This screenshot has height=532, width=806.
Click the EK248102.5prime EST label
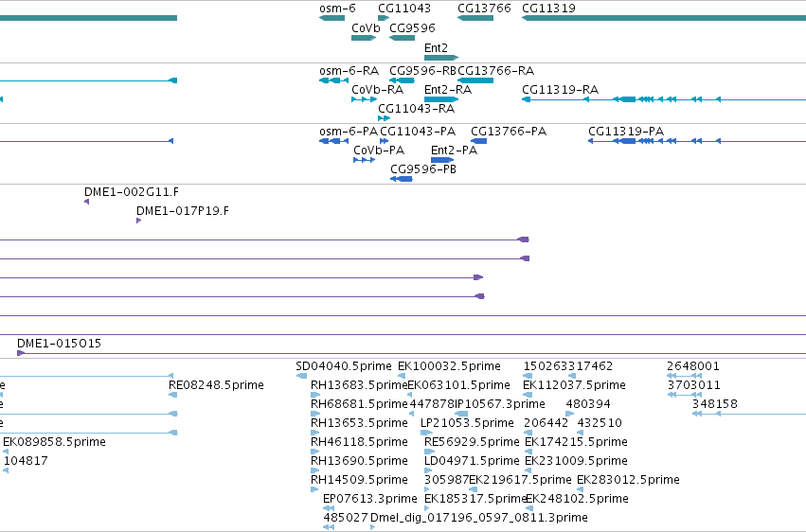pos(577,499)
